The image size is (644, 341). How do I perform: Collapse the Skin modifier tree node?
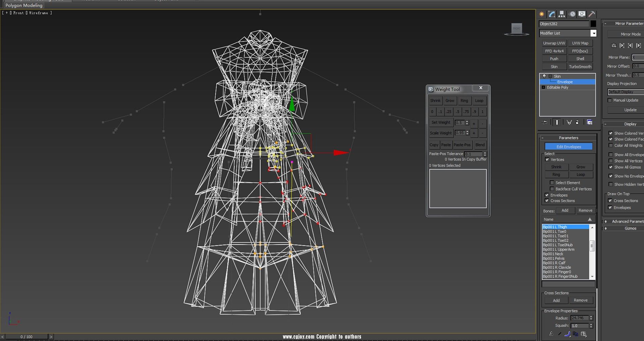coord(550,76)
